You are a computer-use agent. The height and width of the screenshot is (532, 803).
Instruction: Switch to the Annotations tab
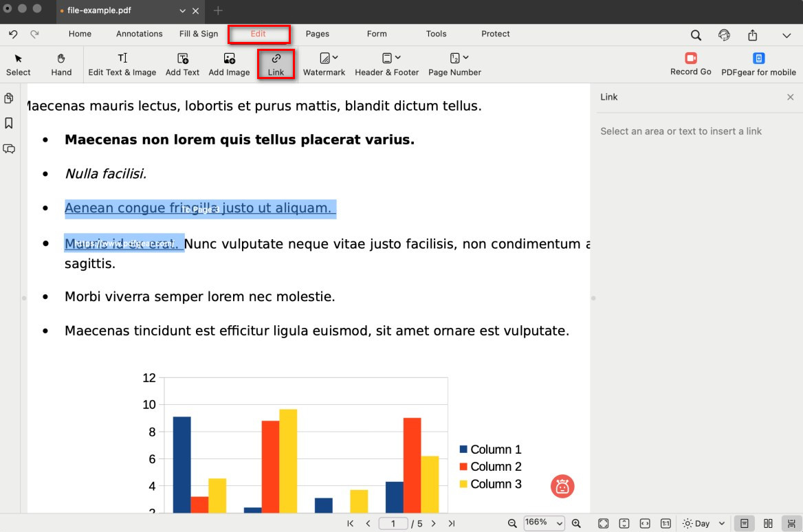click(139, 34)
